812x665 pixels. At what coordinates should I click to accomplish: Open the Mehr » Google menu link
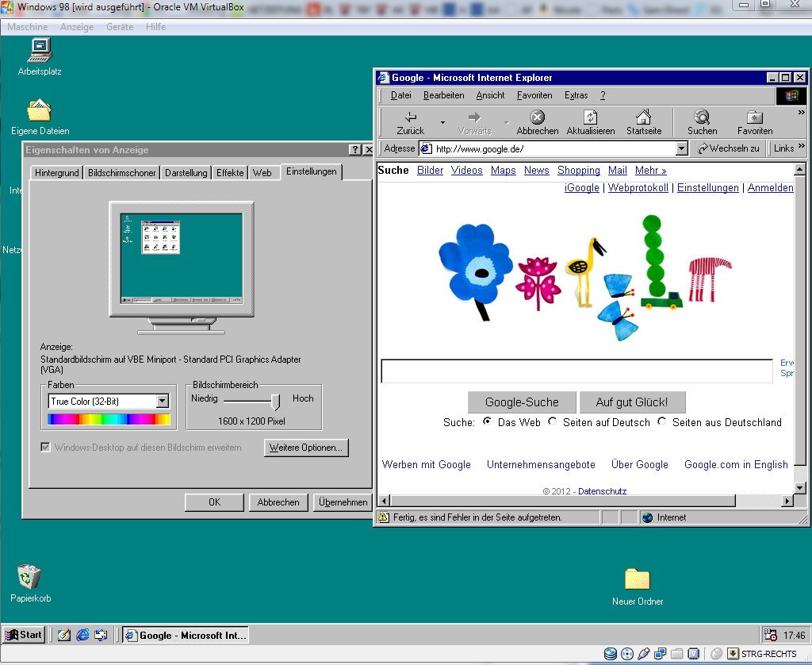(x=650, y=170)
